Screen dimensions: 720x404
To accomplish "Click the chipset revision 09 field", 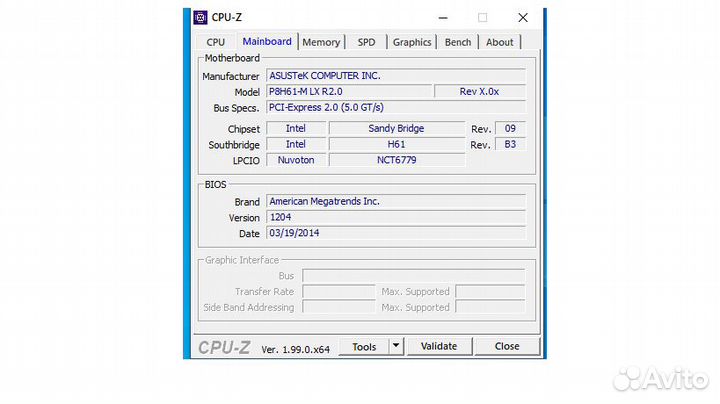I will point(510,129).
